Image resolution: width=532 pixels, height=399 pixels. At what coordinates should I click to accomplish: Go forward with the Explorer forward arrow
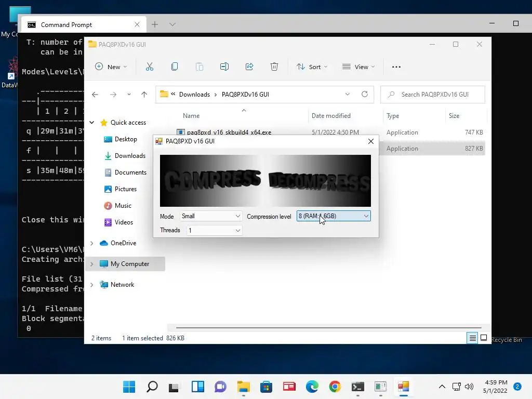[113, 95]
